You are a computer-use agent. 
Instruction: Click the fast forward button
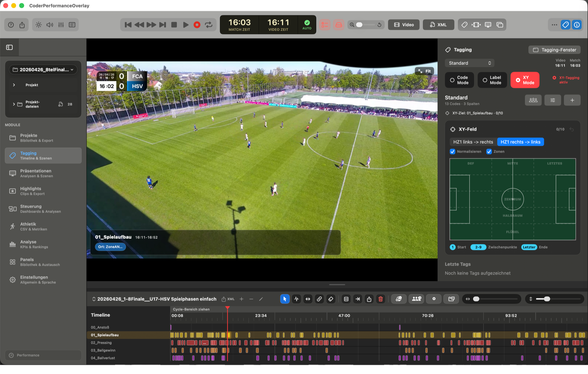(x=151, y=25)
